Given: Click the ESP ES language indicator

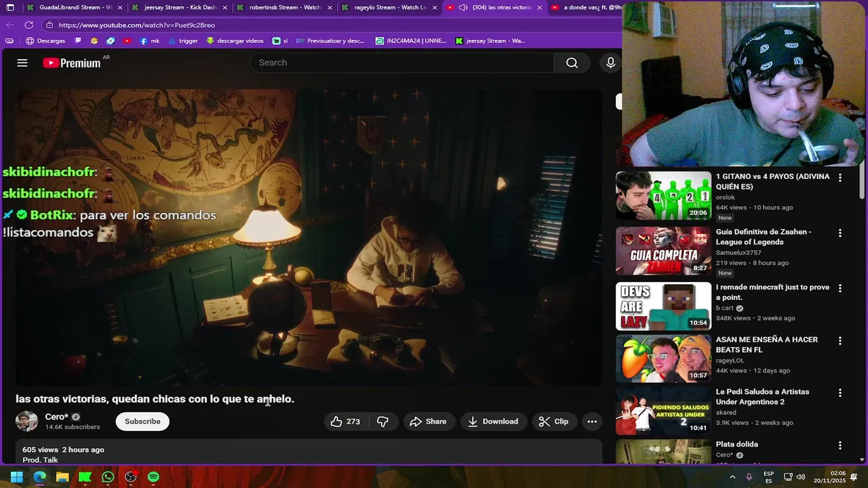Looking at the screenshot, I should 769,477.
